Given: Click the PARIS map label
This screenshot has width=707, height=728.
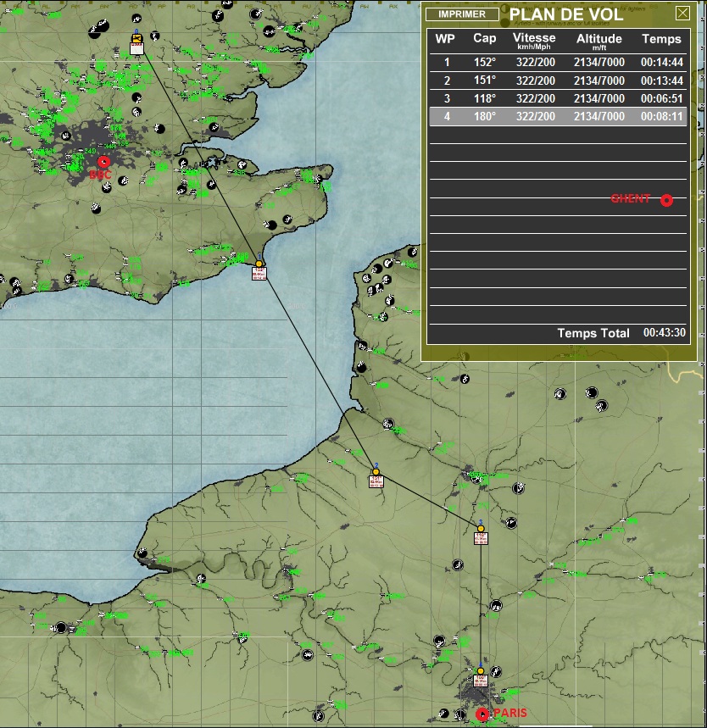Looking at the screenshot, I should coord(510,713).
